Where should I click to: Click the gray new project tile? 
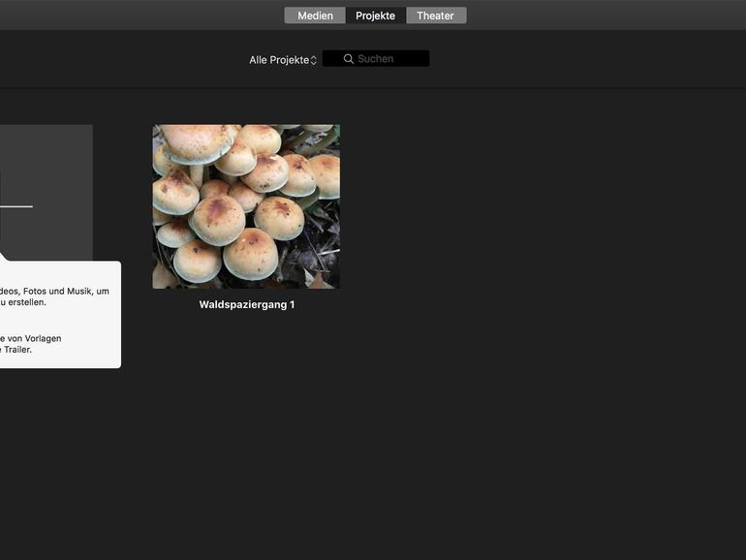[47, 192]
